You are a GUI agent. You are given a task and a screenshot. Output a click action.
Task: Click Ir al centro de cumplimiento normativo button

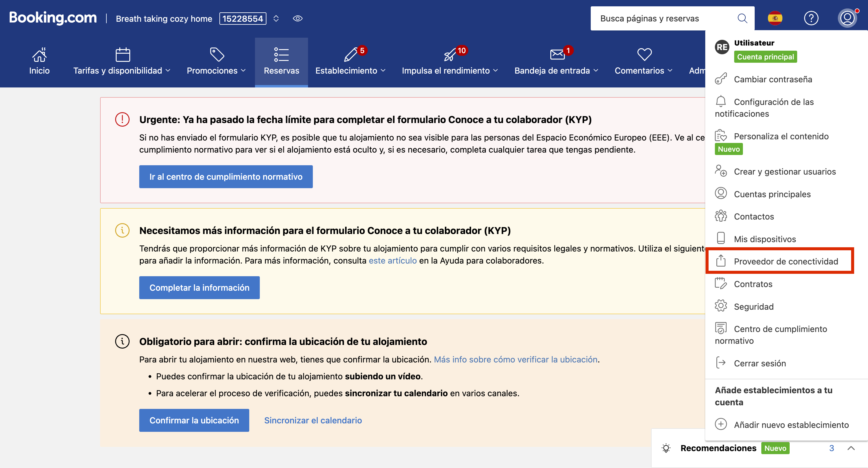click(226, 177)
